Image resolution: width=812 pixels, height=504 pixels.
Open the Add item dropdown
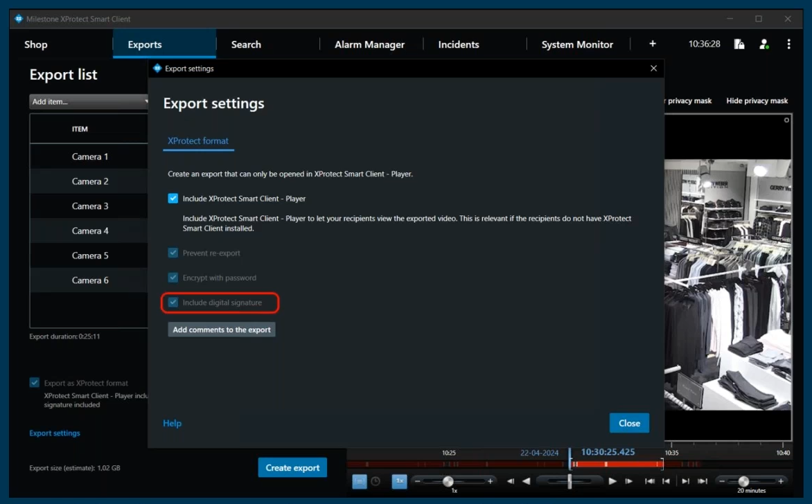click(x=89, y=102)
